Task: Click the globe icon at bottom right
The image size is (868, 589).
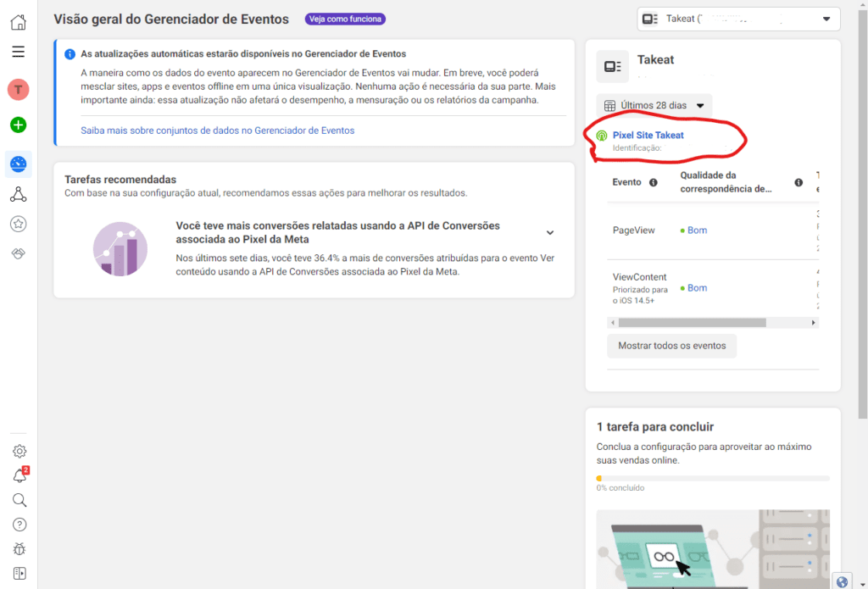Action: click(842, 581)
